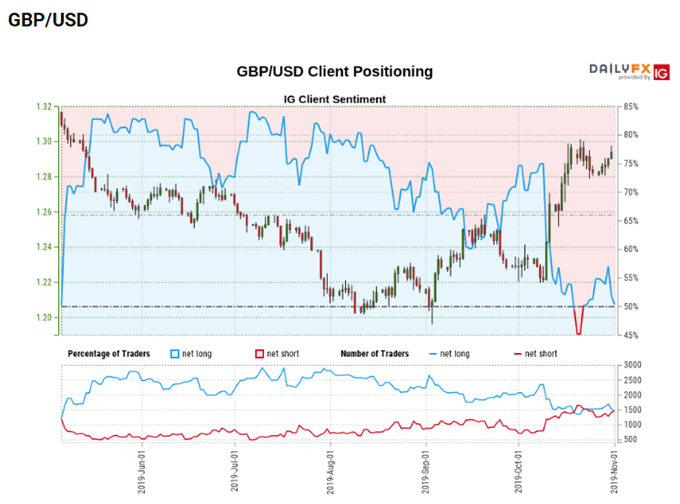The height and width of the screenshot is (504, 680).
Task: Select the GBP/USD Client Positioning title
Action: 334,71
